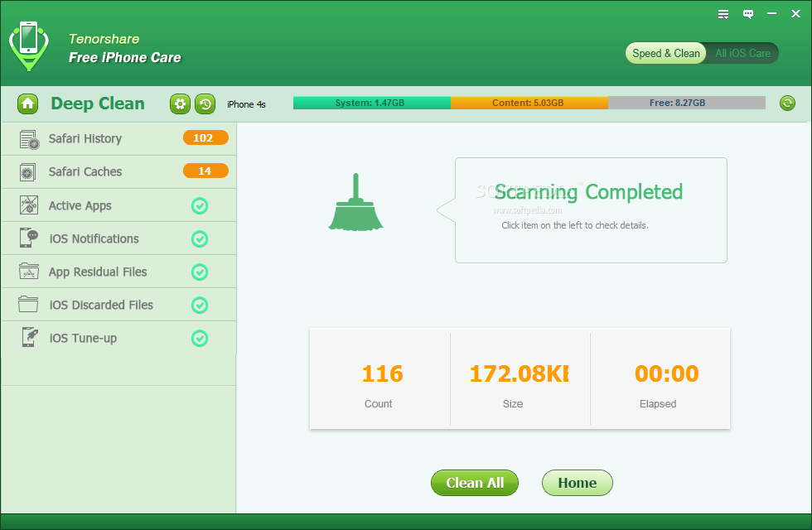This screenshot has width=812, height=530.
Task: Switch to Speed & Clean mode
Action: 665,53
